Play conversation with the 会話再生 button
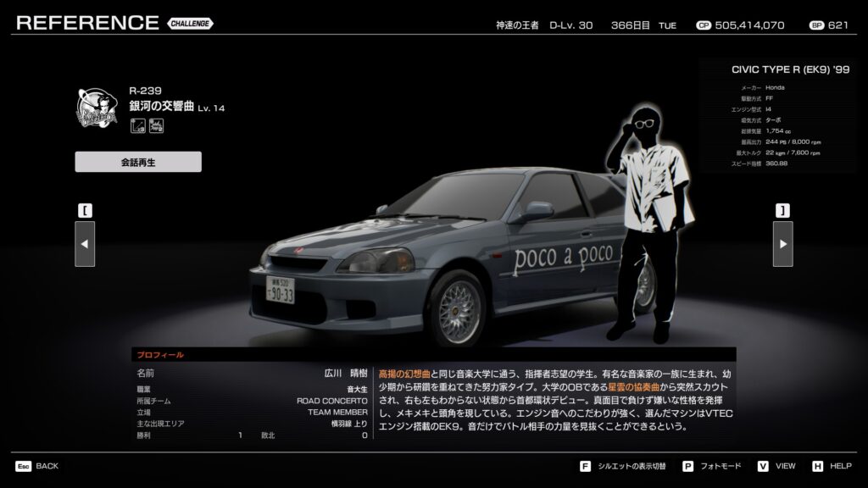The image size is (868, 488). [138, 162]
